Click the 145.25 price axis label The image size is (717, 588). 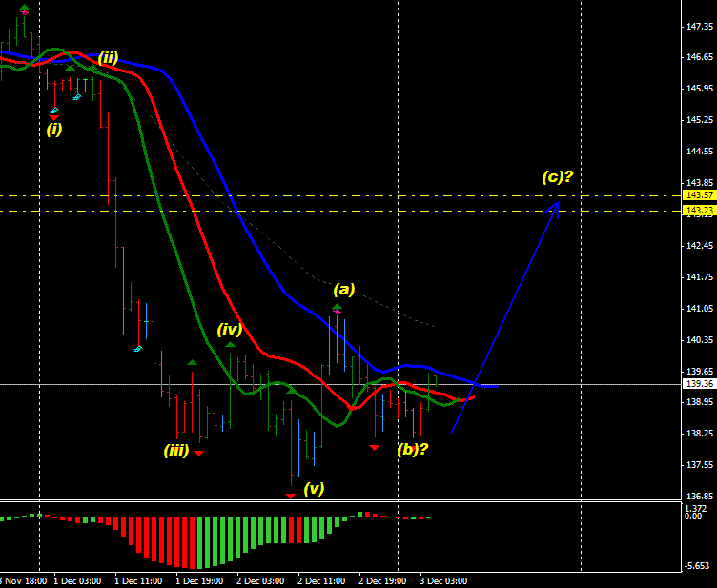pos(700,120)
